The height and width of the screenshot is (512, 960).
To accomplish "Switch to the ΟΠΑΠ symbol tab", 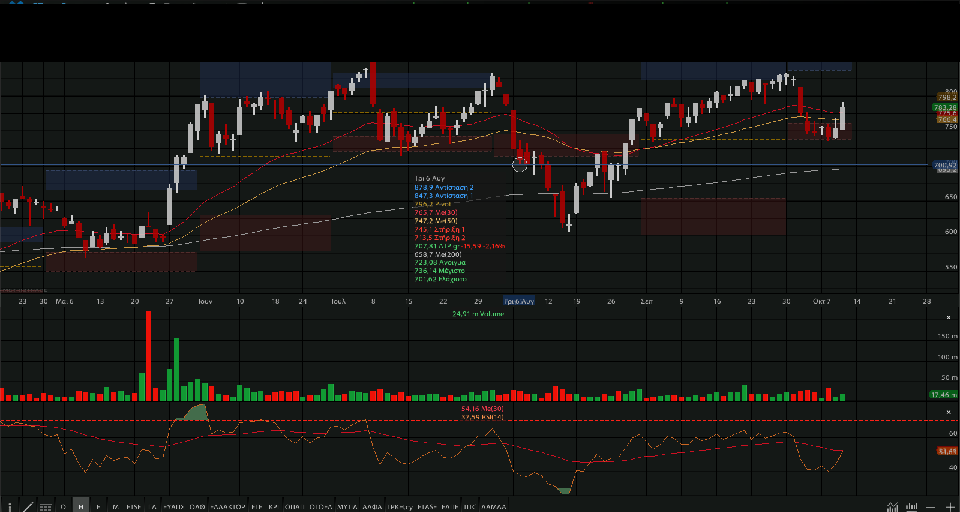I will [294, 506].
